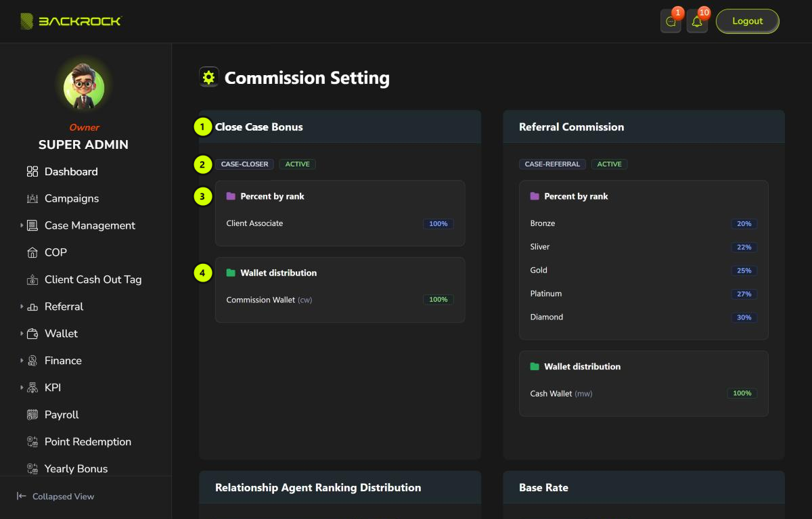Click the collapse arrow icon beside Collapsed View
Screen dimensions: 812x519
click(x=22, y=497)
